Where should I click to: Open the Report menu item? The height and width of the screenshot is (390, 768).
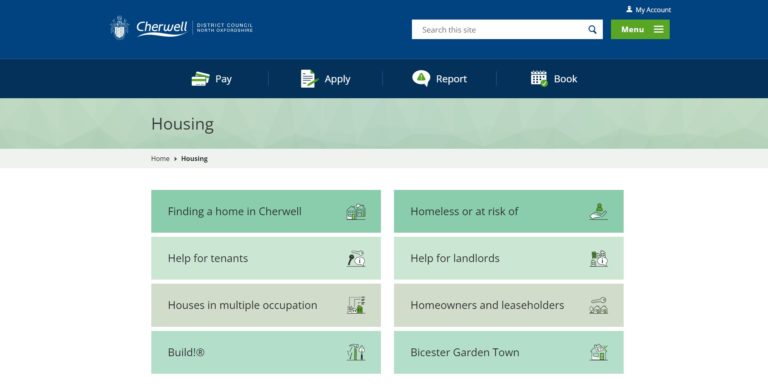coord(439,79)
